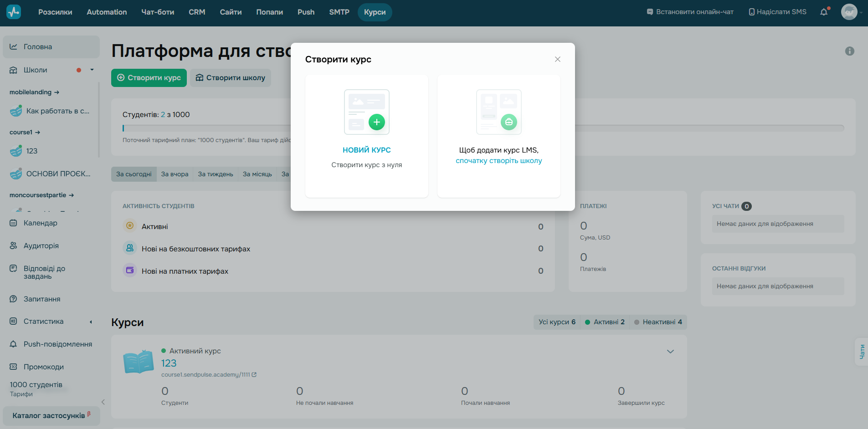Click the Push-повідомлення bell icon
Viewport: 868px width, 429px height.
click(14, 344)
